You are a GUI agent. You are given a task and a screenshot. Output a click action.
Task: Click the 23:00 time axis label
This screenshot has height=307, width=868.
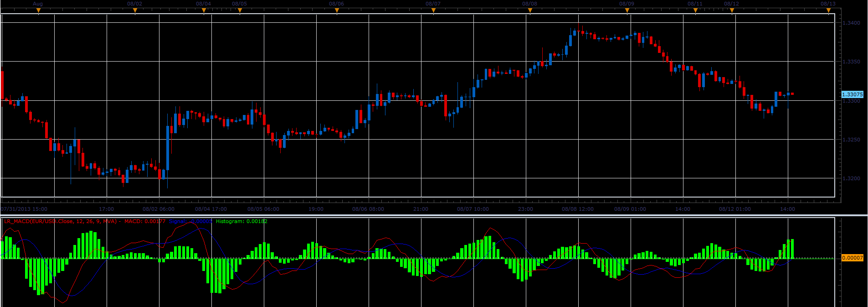pyautogui.click(x=525, y=209)
